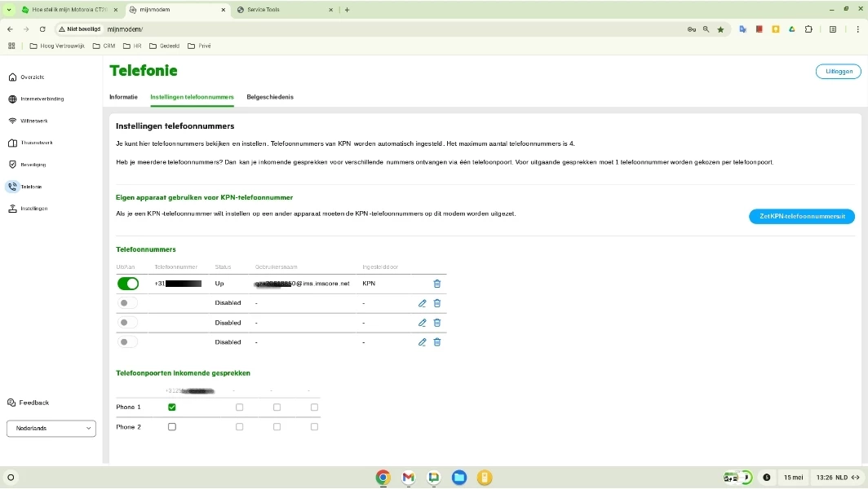Open the Google Drive extension icon
The height and width of the screenshot is (489, 868).
point(792,29)
